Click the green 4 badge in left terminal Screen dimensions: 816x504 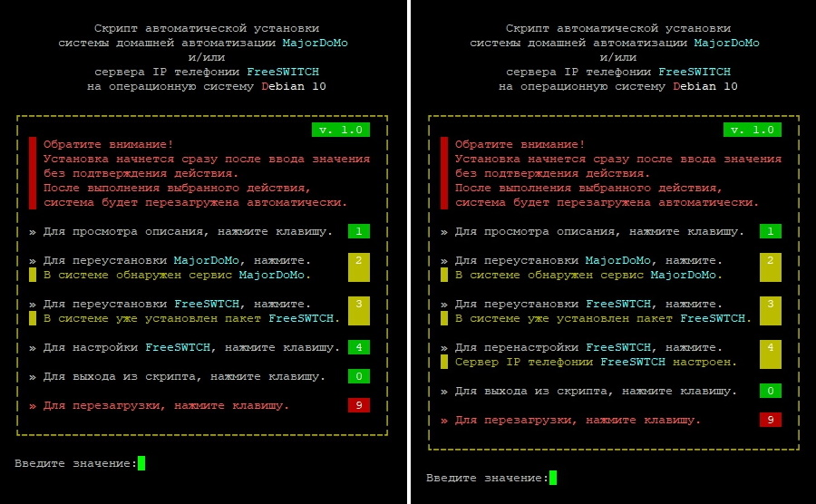coord(358,347)
